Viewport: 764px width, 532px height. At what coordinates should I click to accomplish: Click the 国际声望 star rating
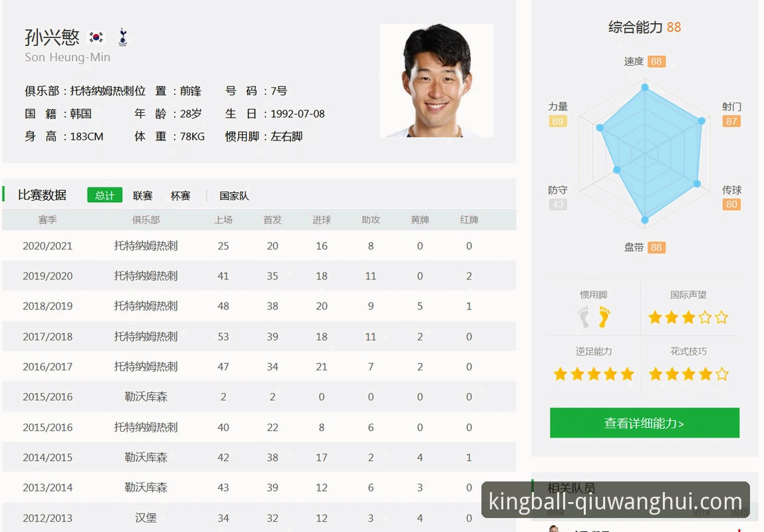click(x=688, y=318)
